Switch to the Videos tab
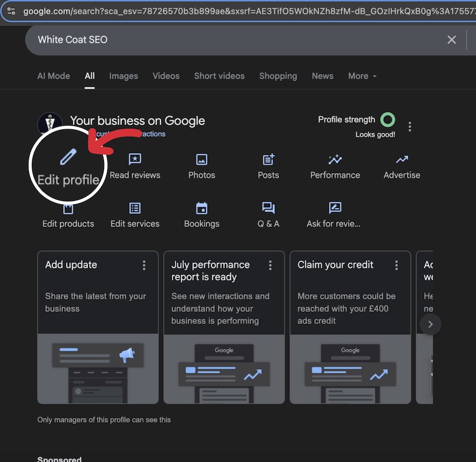 166,76
